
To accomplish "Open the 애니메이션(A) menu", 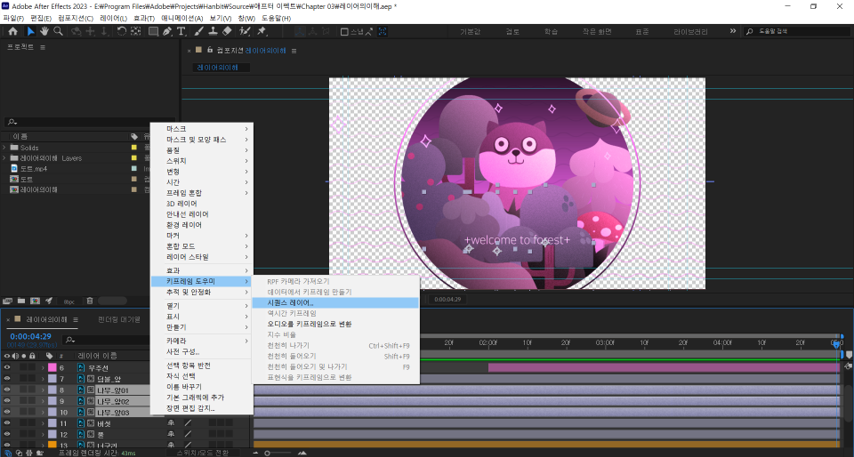I will [x=182, y=18].
